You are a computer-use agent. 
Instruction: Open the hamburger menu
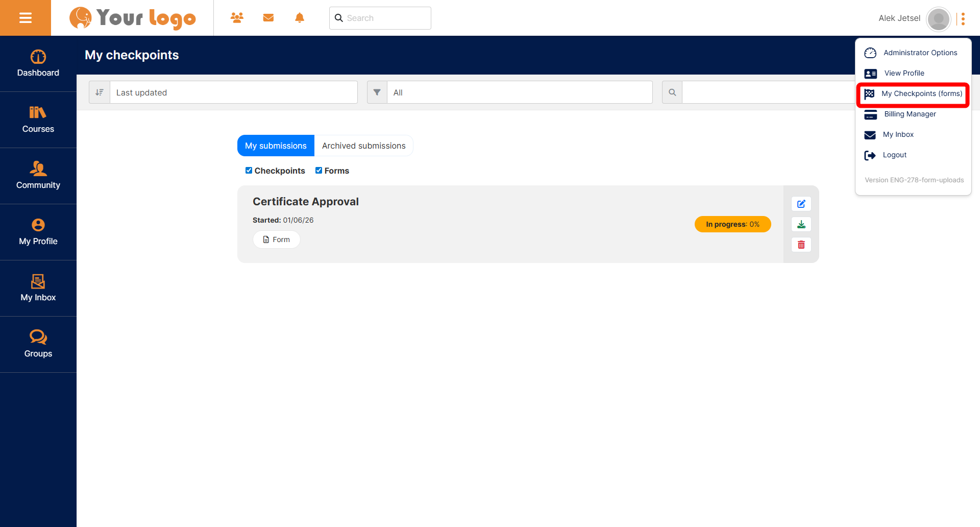[x=26, y=18]
